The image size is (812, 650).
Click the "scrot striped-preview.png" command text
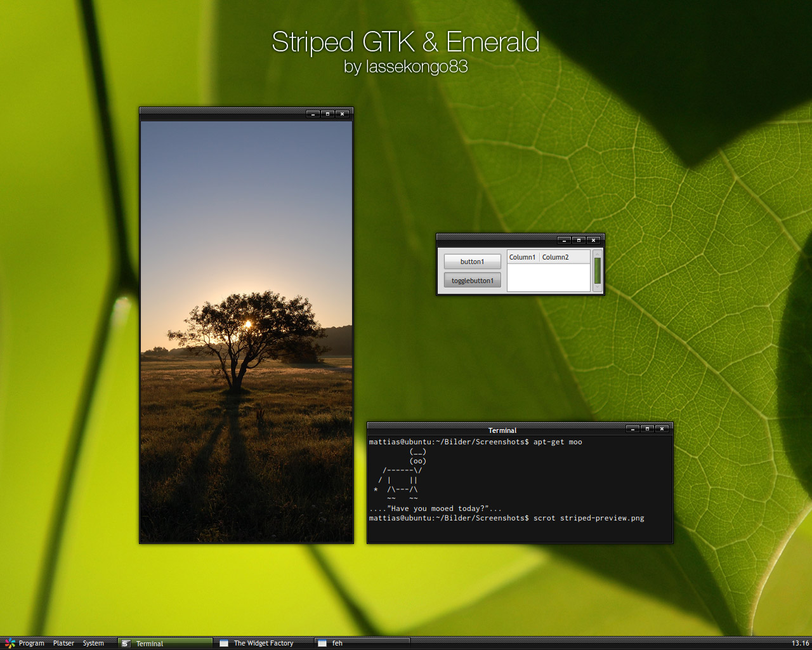589,518
